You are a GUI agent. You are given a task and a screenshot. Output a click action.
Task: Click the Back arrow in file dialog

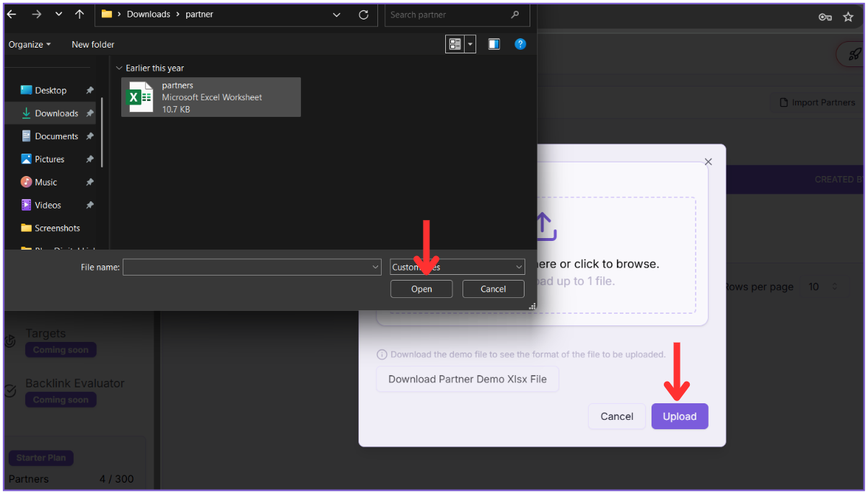coord(12,14)
